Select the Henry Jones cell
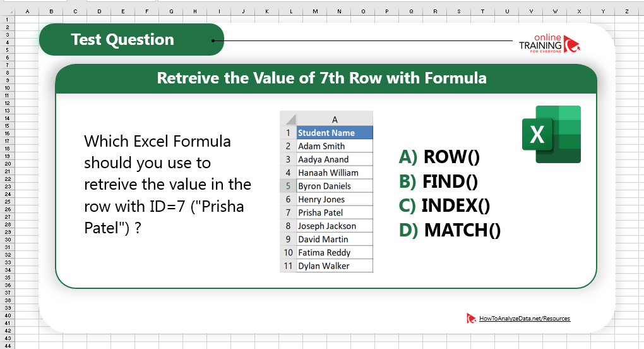 (x=335, y=199)
